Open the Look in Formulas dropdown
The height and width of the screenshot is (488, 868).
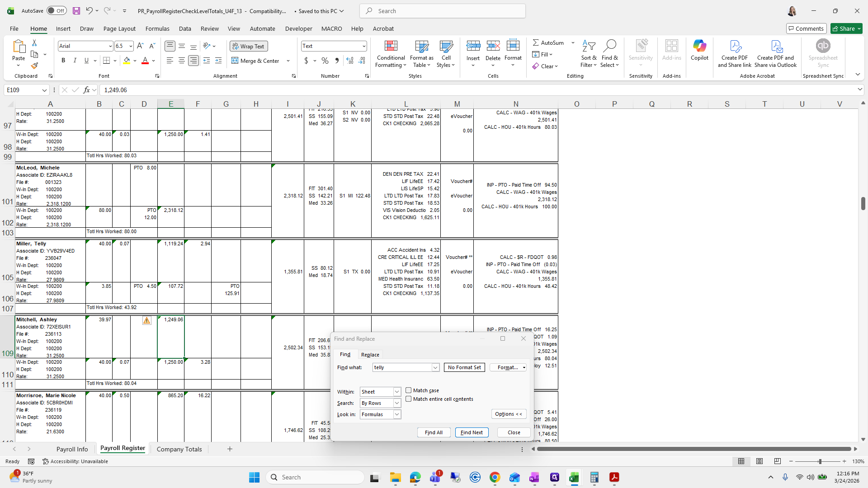[396, 414]
